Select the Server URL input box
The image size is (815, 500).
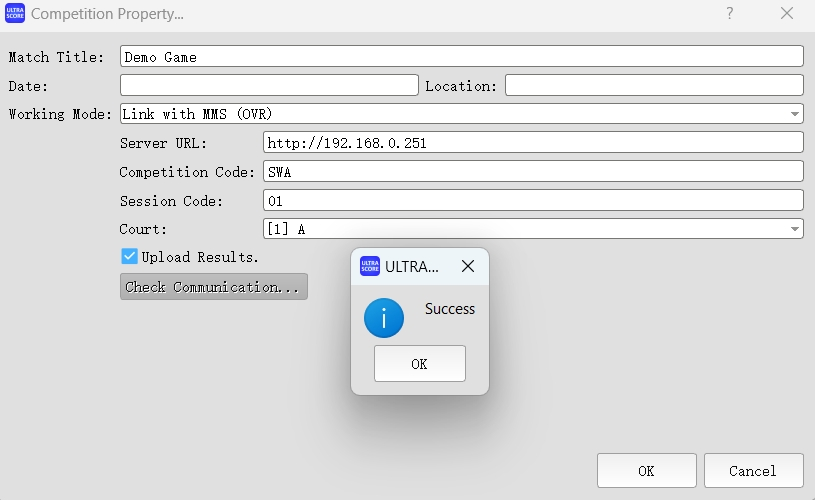coord(533,142)
